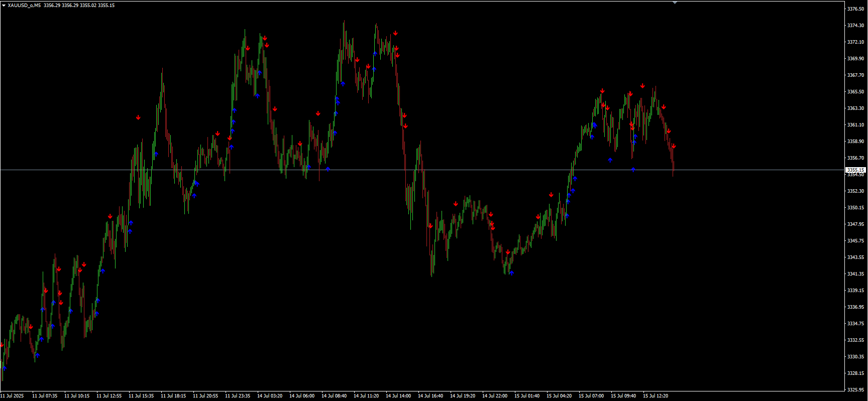This screenshot has width=868, height=401.
Task: Click the red arrow at the chart's far left edge
Action: coord(2,345)
